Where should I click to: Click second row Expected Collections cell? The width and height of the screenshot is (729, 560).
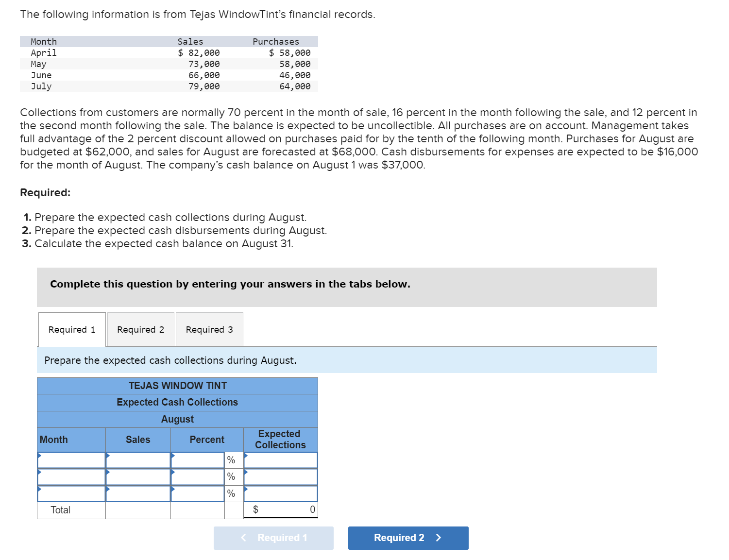coord(281,476)
